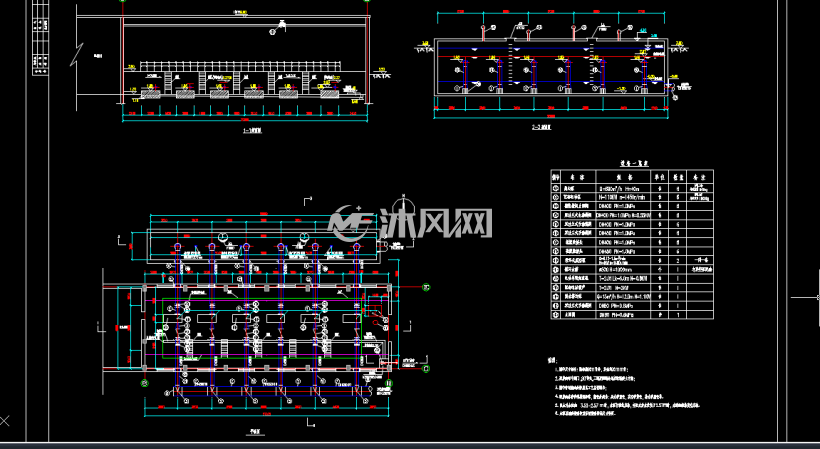Select the ø500 H=1000mm specification cell

point(624,269)
